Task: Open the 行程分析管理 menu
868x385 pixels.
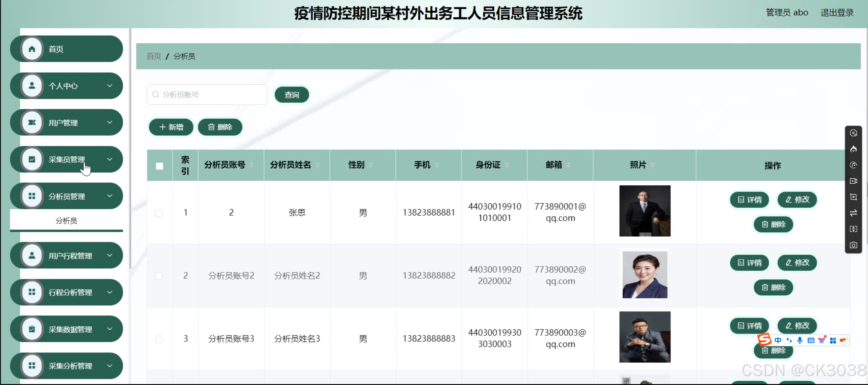Action: (70, 292)
